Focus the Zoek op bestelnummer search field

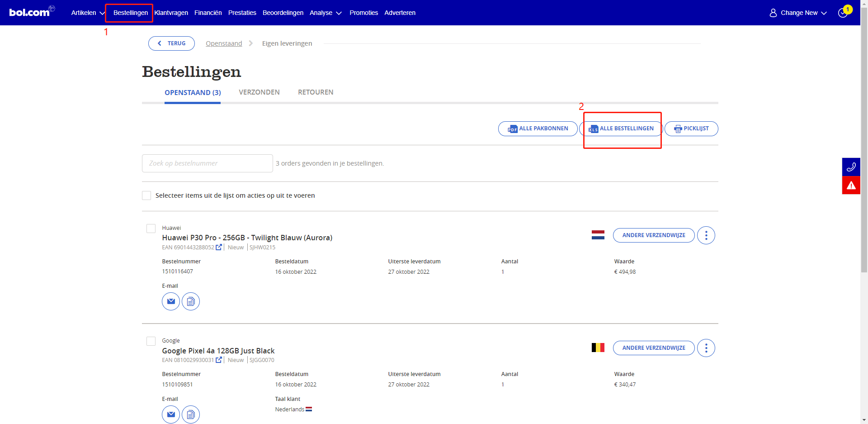point(208,163)
